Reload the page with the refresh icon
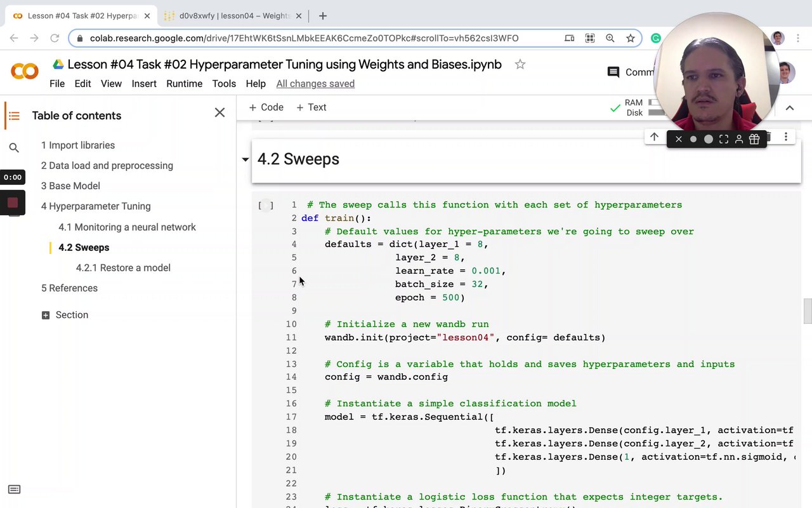812x508 pixels. [x=55, y=38]
